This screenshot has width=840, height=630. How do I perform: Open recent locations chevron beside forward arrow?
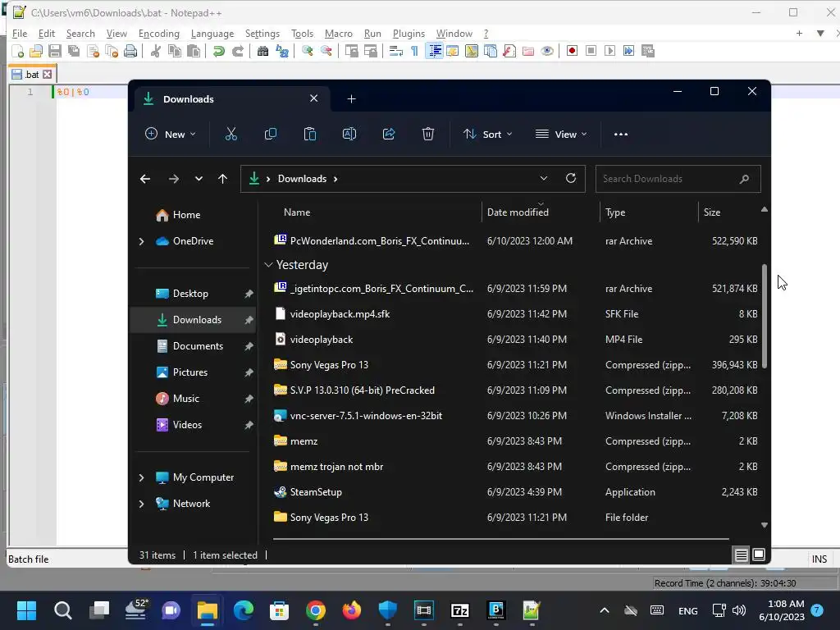tap(199, 178)
